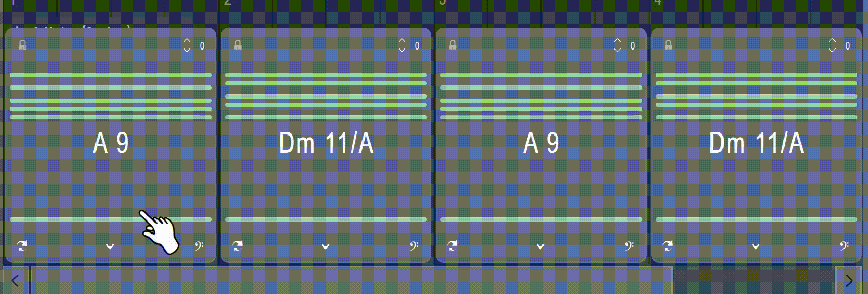Click bass clef icon on third card A 9
Viewport: 868px width, 294px height.
(x=630, y=246)
